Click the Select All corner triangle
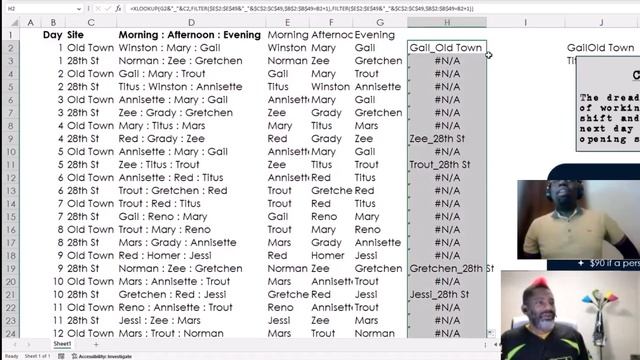The width and height of the screenshot is (640, 360). [14, 22]
